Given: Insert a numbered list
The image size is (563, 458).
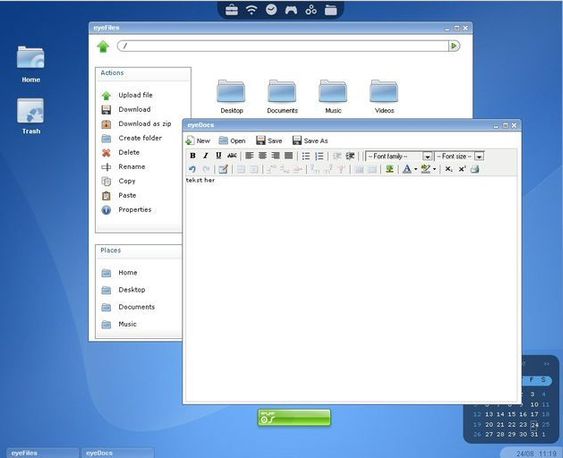Looking at the screenshot, I should (x=319, y=156).
